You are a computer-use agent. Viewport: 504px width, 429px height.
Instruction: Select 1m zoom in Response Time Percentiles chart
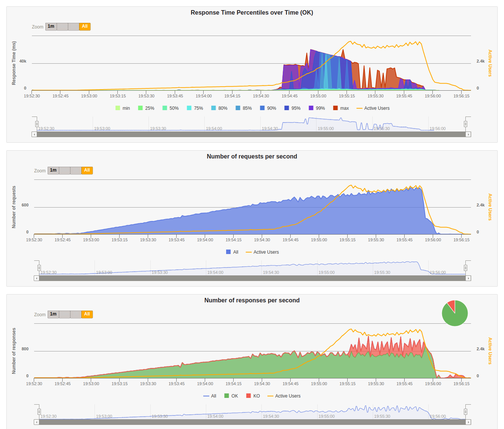(51, 27)
